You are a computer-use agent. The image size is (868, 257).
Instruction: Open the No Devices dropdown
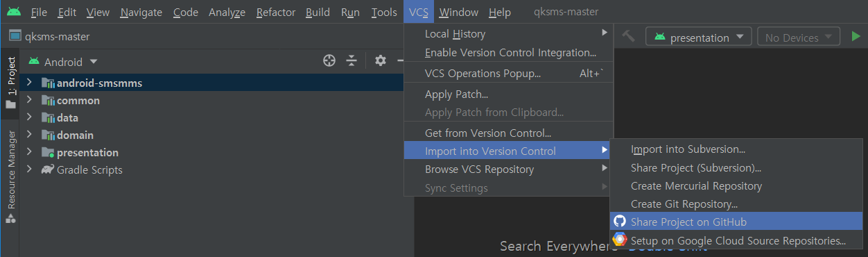pyautogui.click(x=799, y=37)
